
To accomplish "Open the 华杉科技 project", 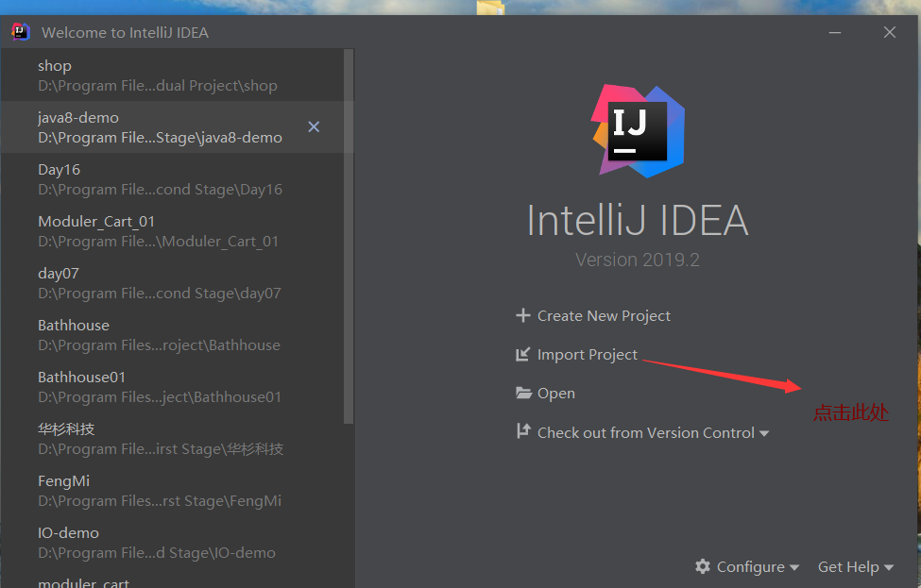I will coord(142,437).
